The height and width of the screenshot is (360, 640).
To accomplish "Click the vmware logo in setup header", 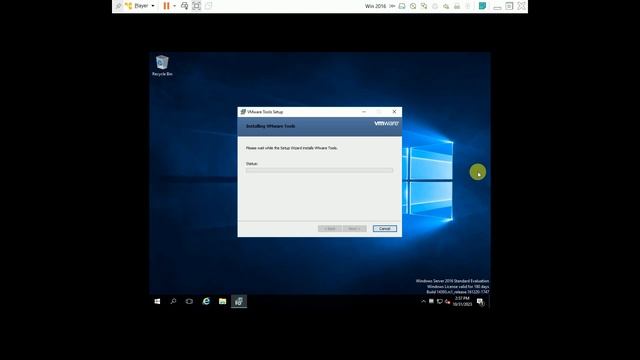I will point(386,123).
